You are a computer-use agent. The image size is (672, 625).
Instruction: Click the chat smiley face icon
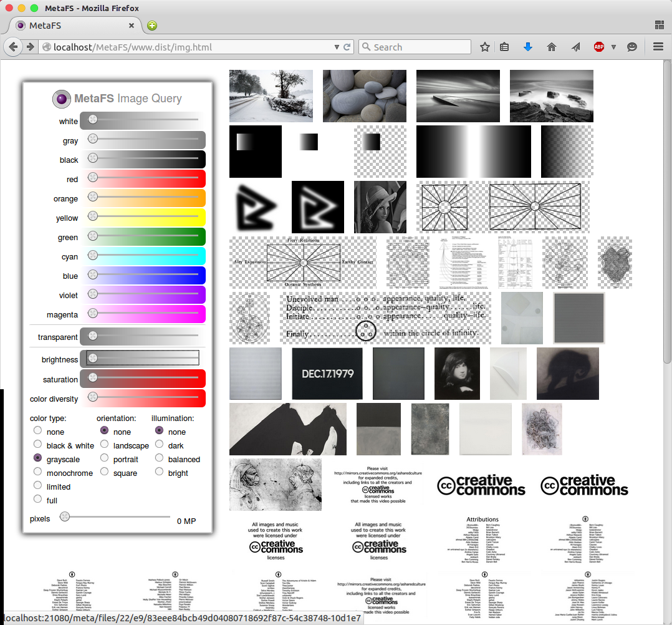point(631,47)
